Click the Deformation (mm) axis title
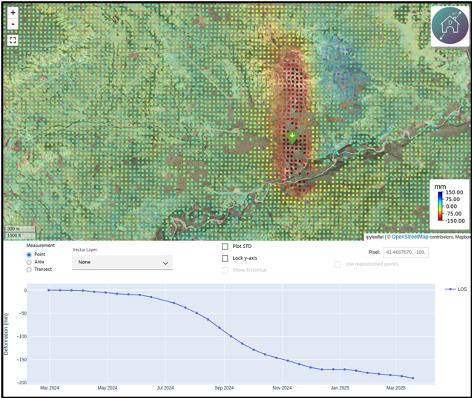 click(x=6, y=334)
